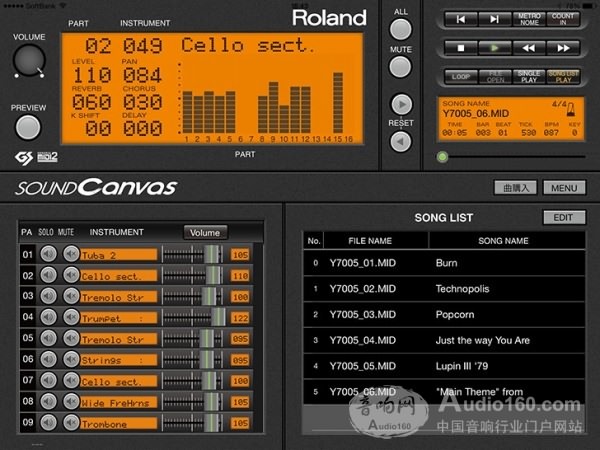Click the PAN value 084 on display
Image resolution: width=600 pixels, height=450 pixels.
[143, 75]
